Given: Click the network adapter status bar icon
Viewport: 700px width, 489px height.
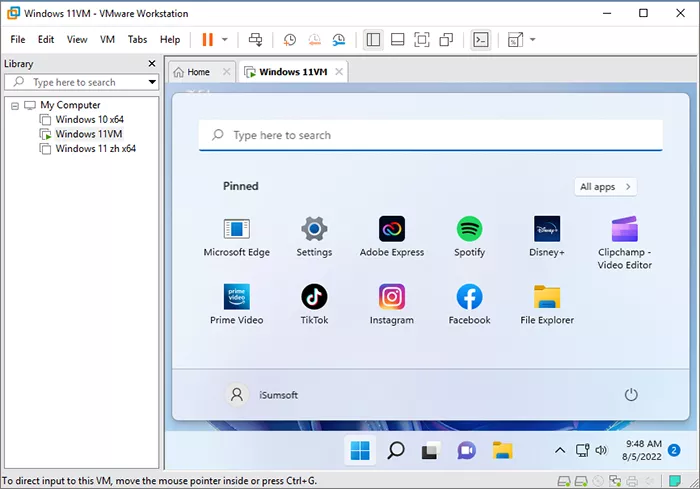Looking at the screenshot, I should pyautogui.click(x=615, y=481).
